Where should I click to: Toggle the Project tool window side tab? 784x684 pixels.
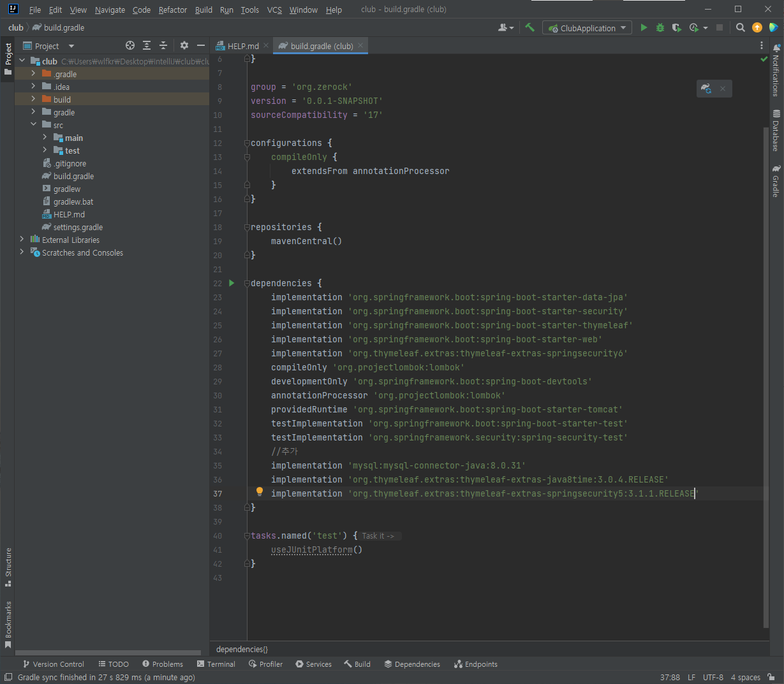8,59
